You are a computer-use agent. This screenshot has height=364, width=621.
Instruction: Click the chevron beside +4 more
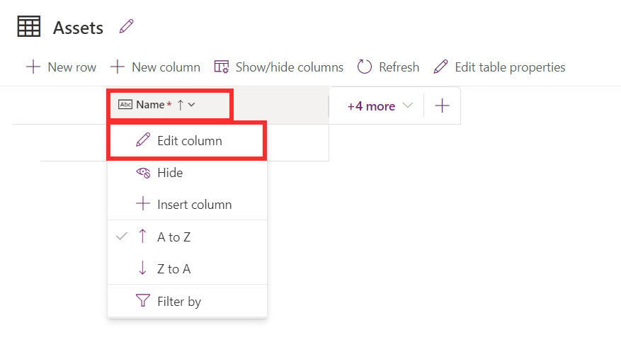pyautogui.click(x=408, y=106)
